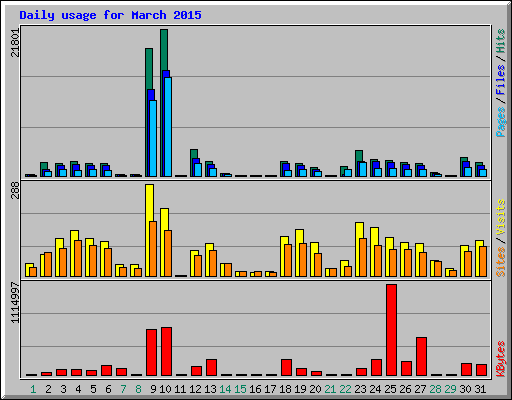
Task: Click the yellow visits bar for day 4
Action: pos(74,235)
